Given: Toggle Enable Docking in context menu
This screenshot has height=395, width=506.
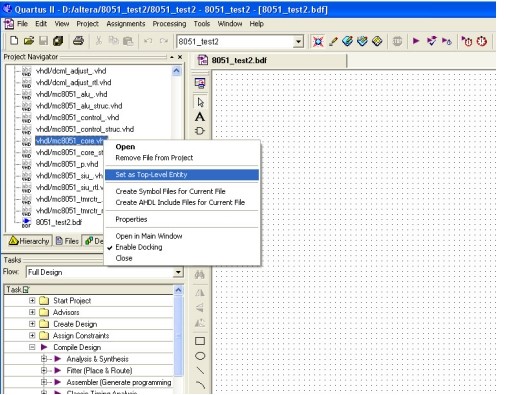Looking at the screenshot, I should (x=139, y=247).
